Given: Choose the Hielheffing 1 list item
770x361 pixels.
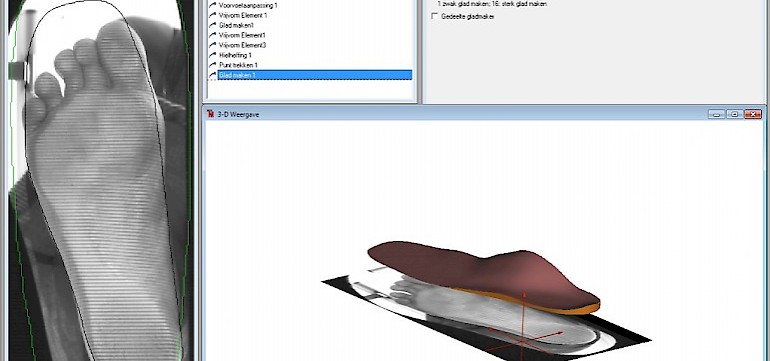Looking at the screenshot, I should point(235,55).
